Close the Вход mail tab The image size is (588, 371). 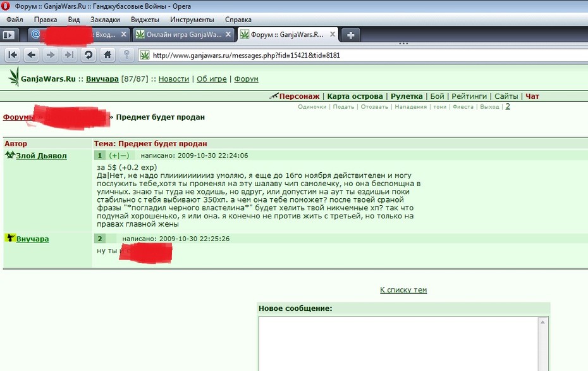click(124, 34)
